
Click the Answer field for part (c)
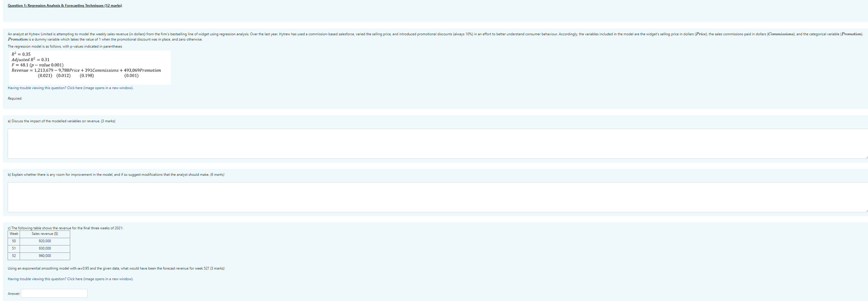[x=54, y=294]
